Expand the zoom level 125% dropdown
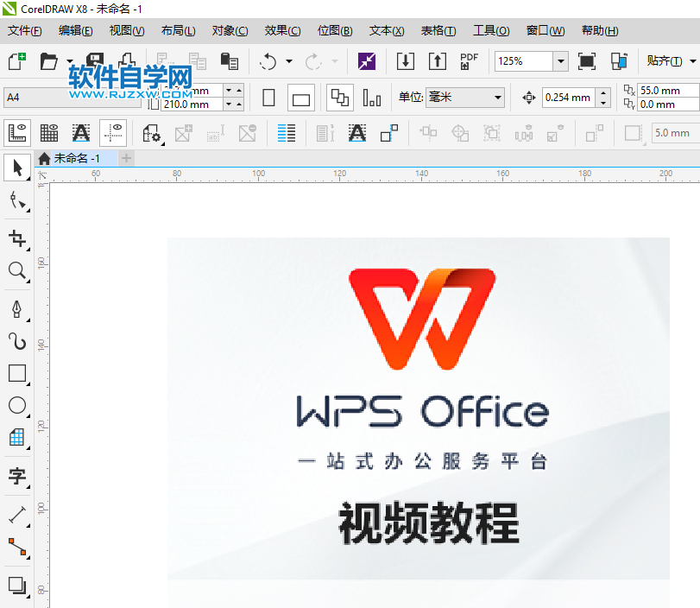The height and width of the screenshot is (608, 700). coord(561,61)
